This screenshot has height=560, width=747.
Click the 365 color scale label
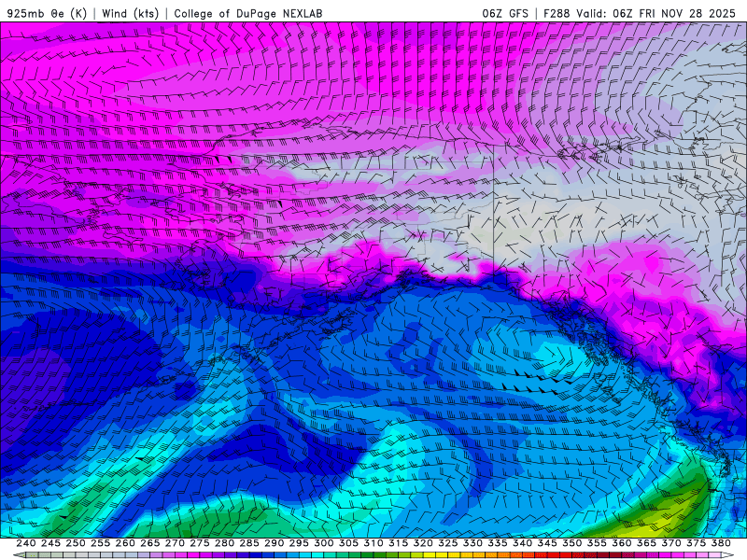(x=646, y=543)
